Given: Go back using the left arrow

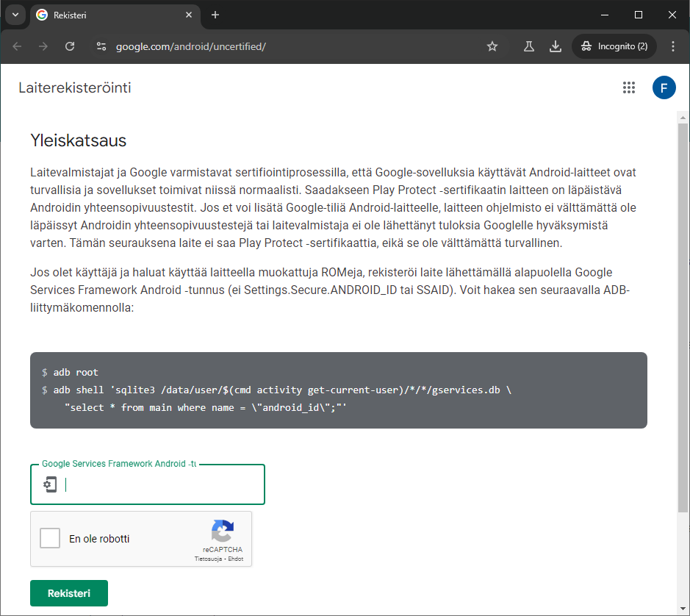Looking at the screenshot, I should [17, 46].
